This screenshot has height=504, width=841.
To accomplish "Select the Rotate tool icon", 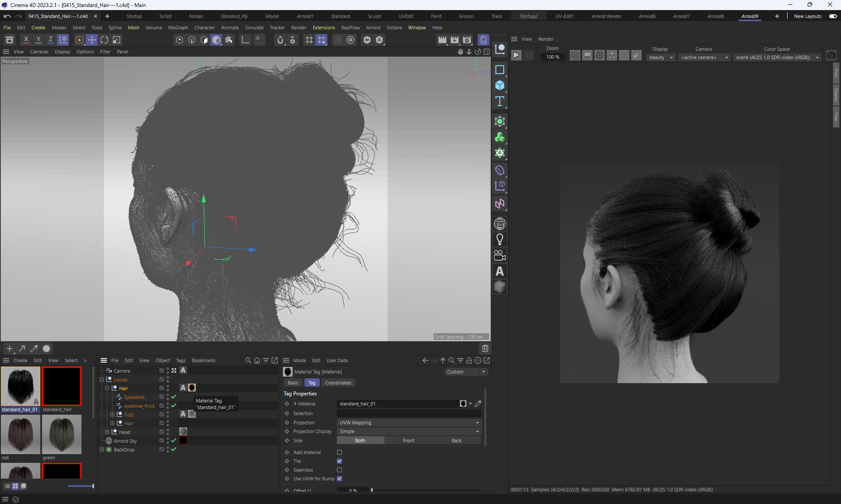I will click(x=104, y=40).
